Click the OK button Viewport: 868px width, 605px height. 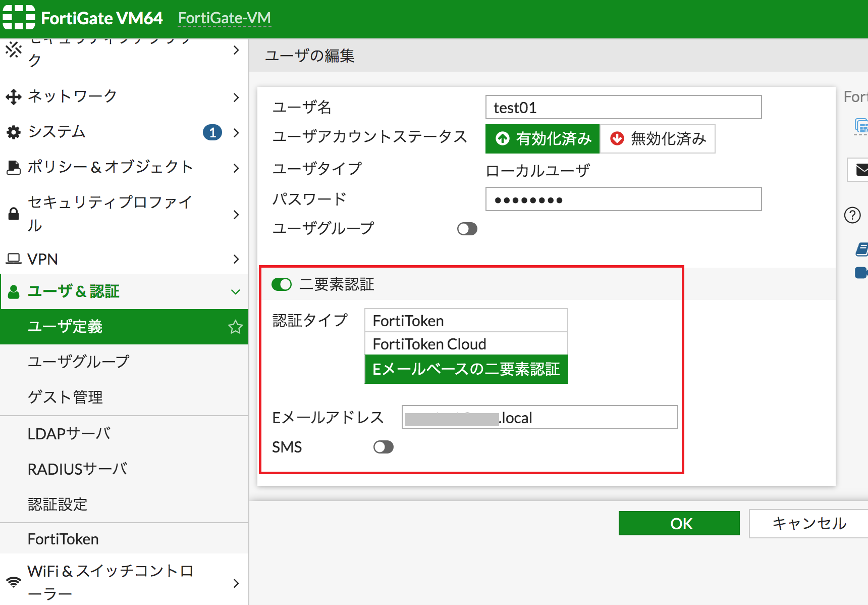[x=679, y=523]
